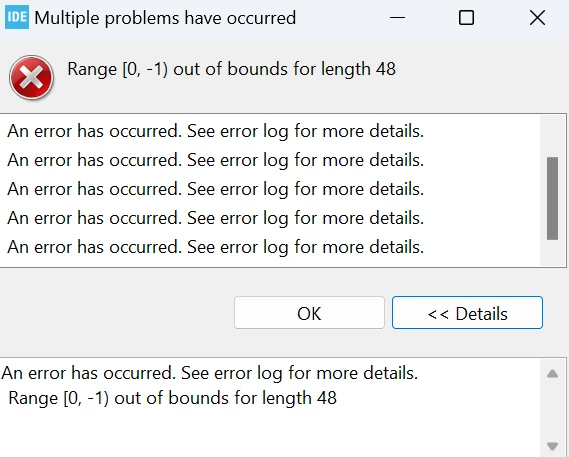Click details pane scroll up arrow
569x457 pixels.
pyautogui.click(x=552, y=374)
